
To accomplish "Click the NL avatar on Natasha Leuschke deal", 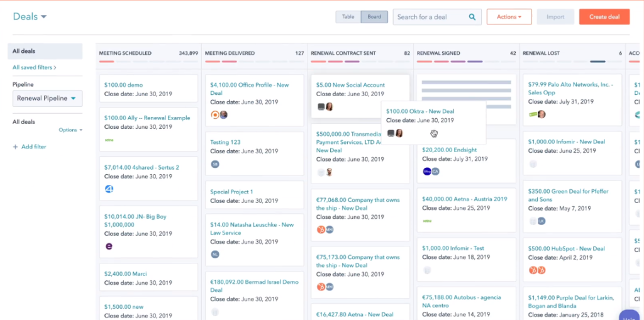I will [215, 255].
